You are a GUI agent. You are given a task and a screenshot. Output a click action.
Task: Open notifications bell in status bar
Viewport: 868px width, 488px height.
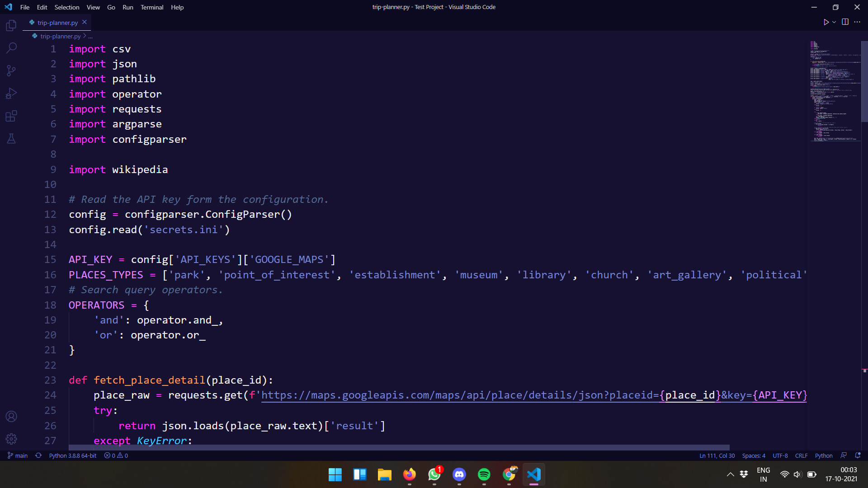click(858, 455)
